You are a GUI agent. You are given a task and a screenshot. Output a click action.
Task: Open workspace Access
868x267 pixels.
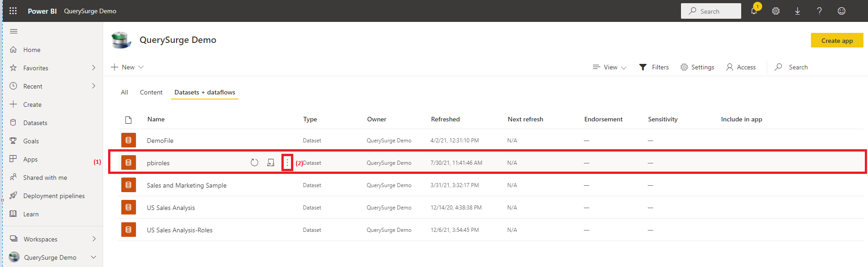pyautogui.click(x=741, y=67)
